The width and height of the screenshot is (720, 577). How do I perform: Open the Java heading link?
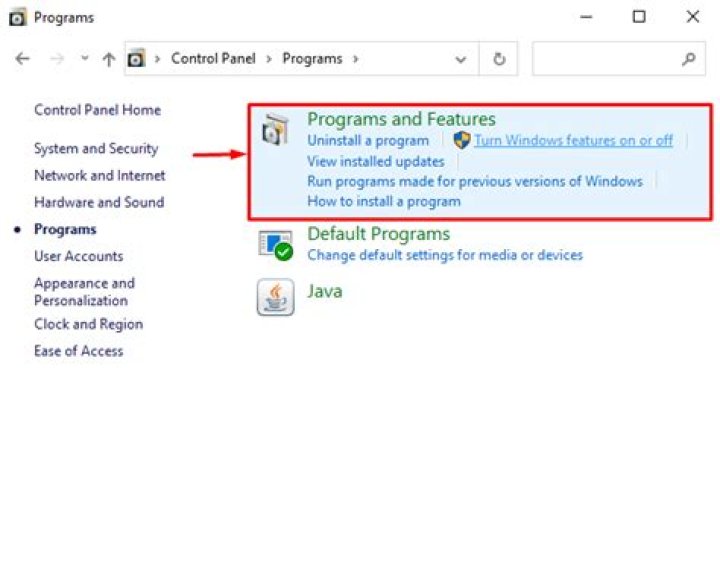pyautogui.click(x=325, y=291)
